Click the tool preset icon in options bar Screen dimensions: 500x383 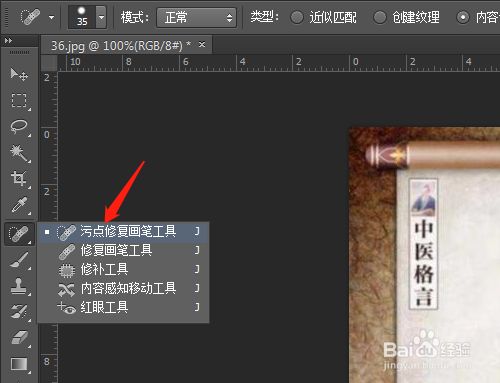pos(31,17)
